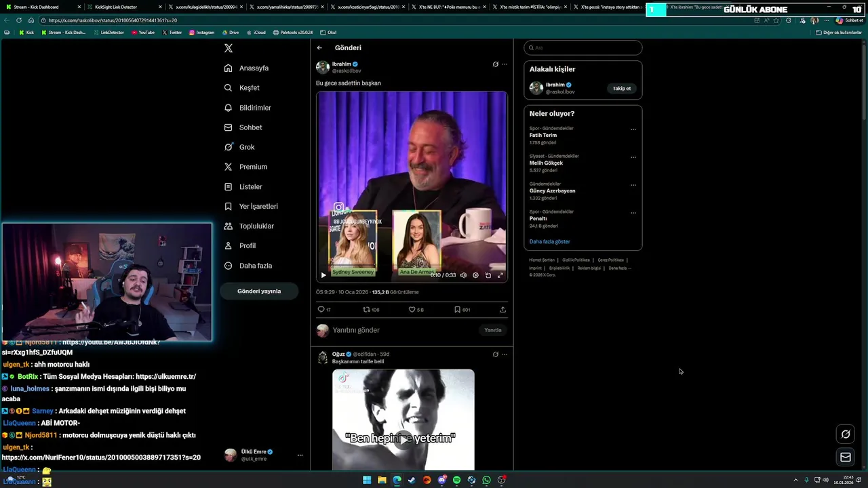Open options for Fatih Terim trend
The height and width of the screenshot is (488, 868).
pos(633,129)
